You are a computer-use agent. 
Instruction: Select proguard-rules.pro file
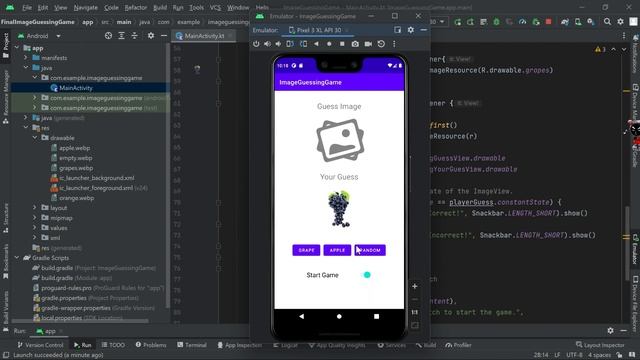[x=66, y=288]
